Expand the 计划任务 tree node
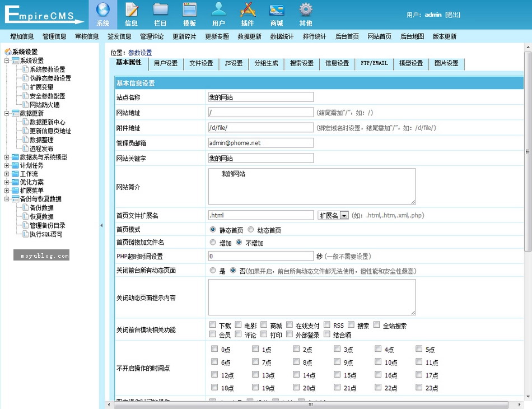This screenshot has width=532, height=409. [7, 166]
